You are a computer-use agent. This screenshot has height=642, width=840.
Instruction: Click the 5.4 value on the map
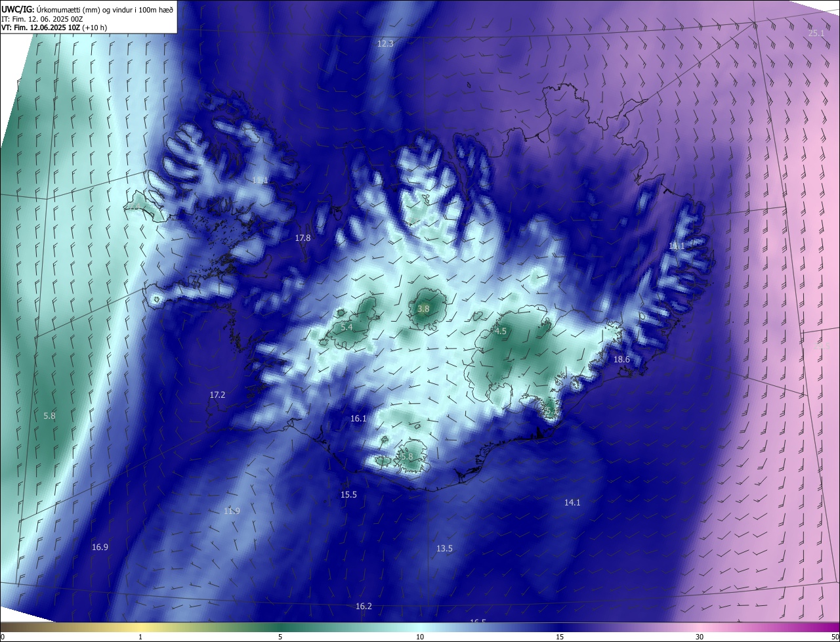tap(347, 327)
